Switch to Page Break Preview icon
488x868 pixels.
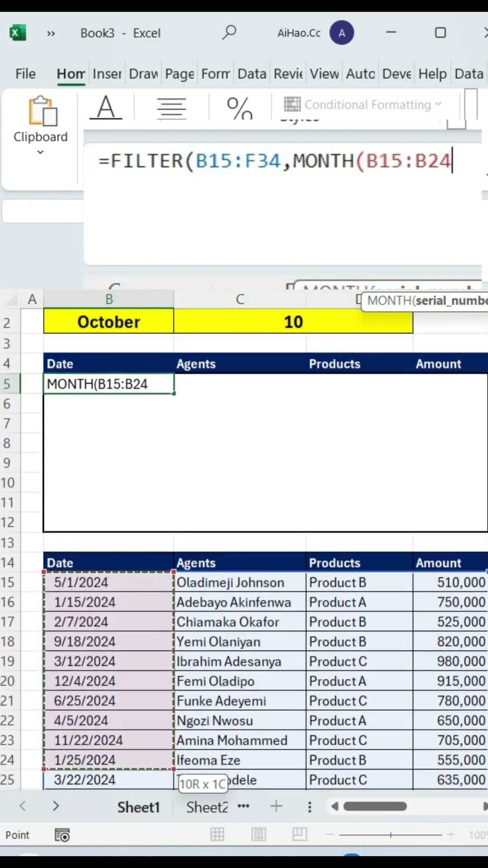(300, 835)
